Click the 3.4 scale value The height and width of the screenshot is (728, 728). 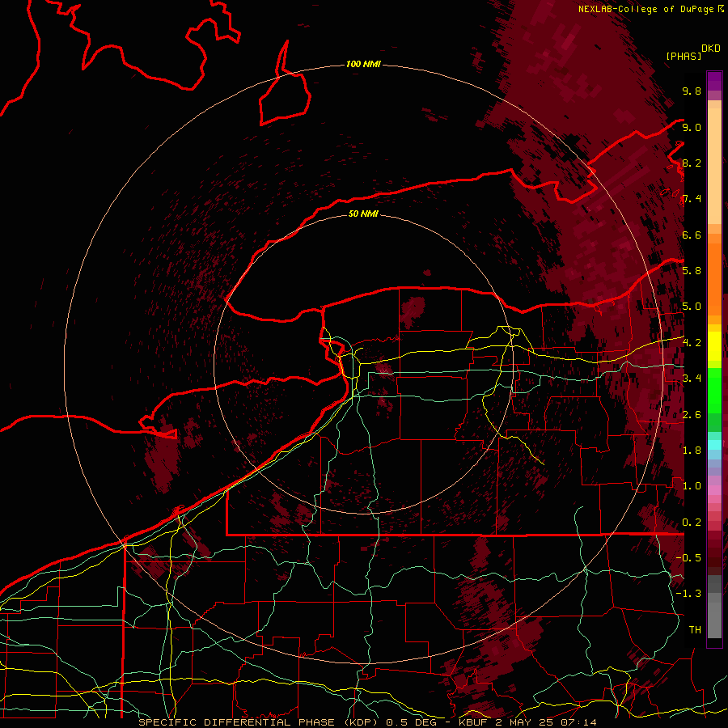pyautogui.click(x=692, y=379)
